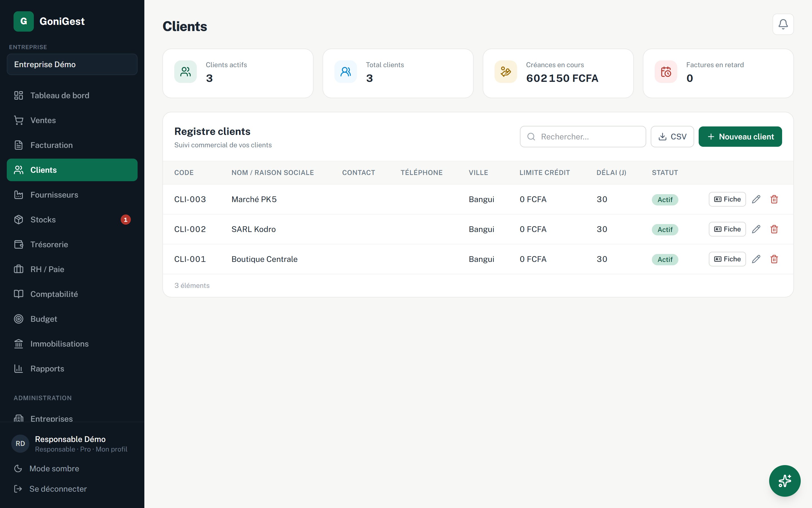Open the RH / Paie section
This screenshot has height=508, width=812.
point(72,270)
